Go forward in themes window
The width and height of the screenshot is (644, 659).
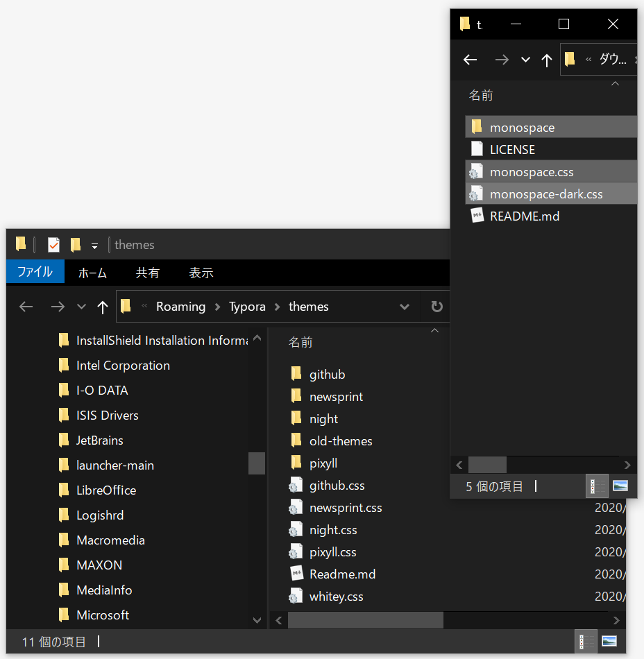[58, 307]
